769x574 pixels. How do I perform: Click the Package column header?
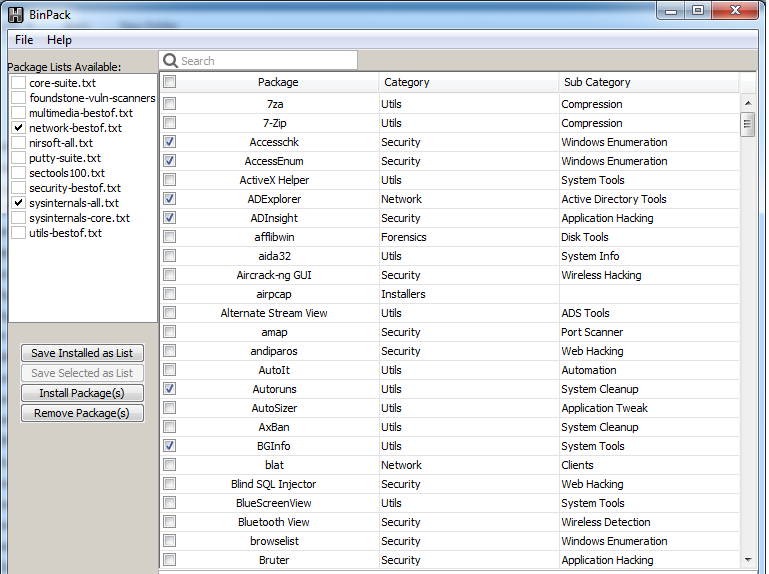click(278, 82)
